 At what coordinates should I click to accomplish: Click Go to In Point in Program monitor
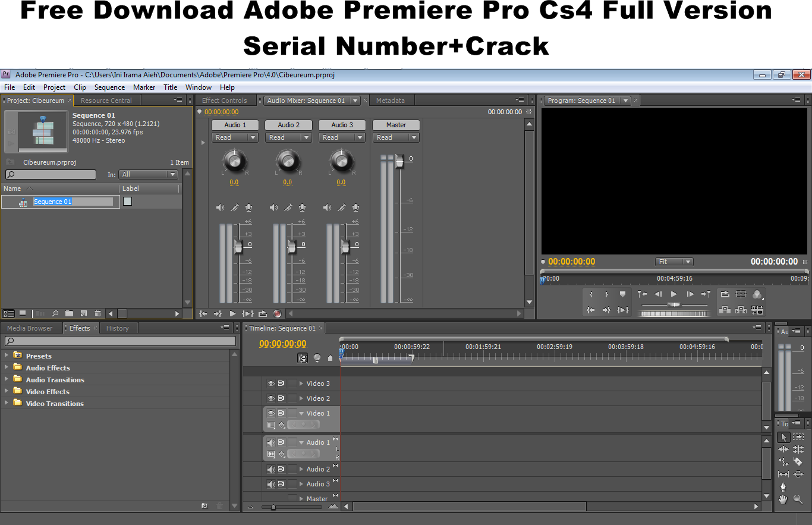tap(590, 310)
